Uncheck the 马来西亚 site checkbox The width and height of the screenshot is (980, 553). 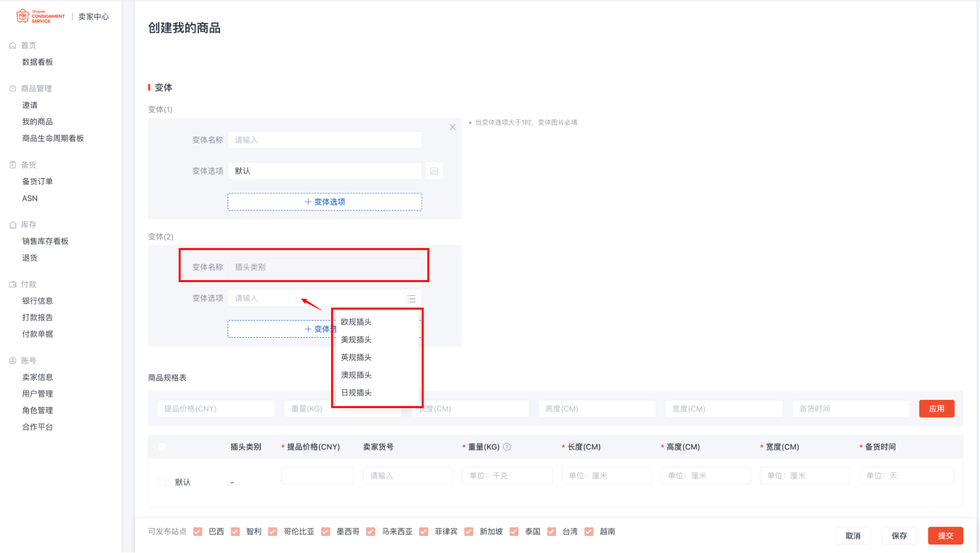(x=371, y=532)
